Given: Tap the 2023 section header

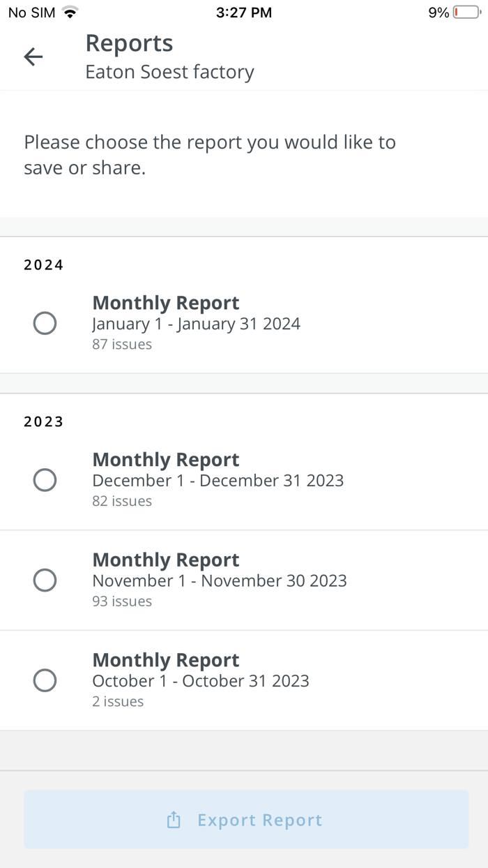Looking at the screenshot, I should [43, 421].
